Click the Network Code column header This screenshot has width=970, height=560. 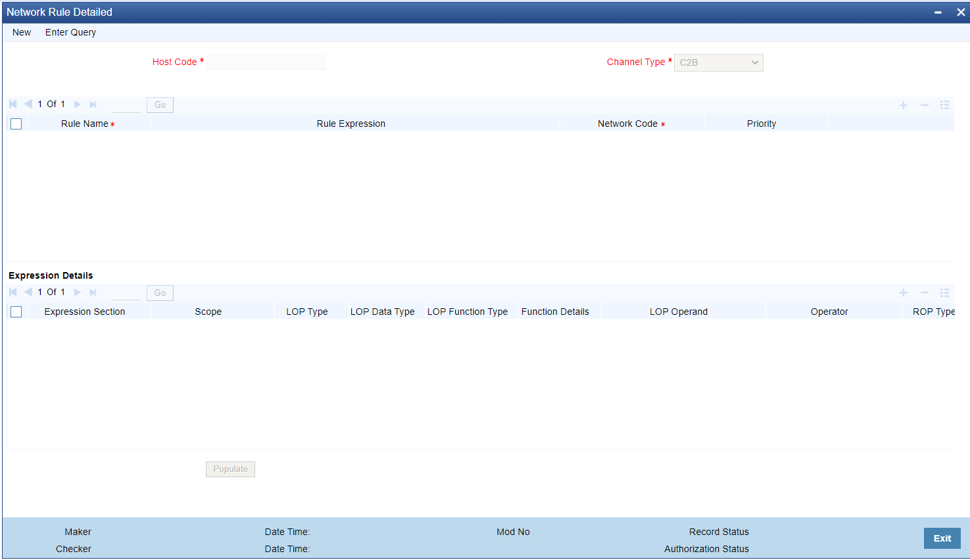(x=627, y=124)
